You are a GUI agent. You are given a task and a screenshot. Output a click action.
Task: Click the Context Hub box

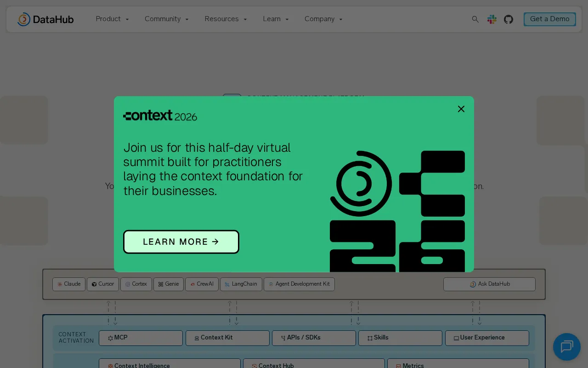tap(314, 363)
